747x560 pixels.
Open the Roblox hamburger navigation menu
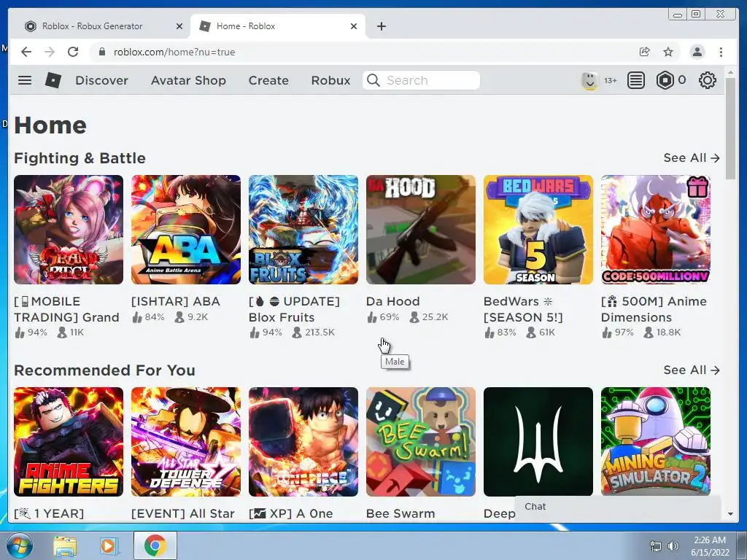25,80
